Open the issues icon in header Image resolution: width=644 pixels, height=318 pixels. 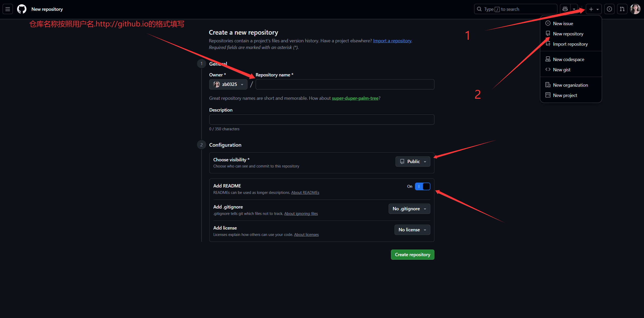coord(609,9)
